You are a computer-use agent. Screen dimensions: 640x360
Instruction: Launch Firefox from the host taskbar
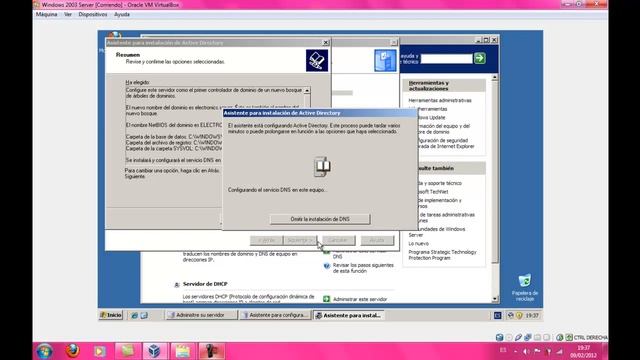[73, 351]
